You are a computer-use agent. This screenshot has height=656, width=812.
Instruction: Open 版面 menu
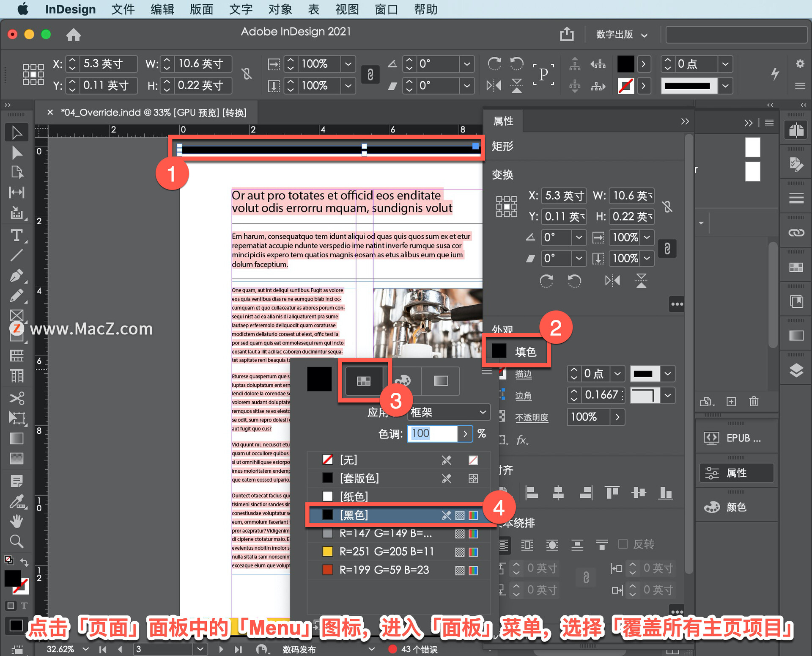click(201, 9)
